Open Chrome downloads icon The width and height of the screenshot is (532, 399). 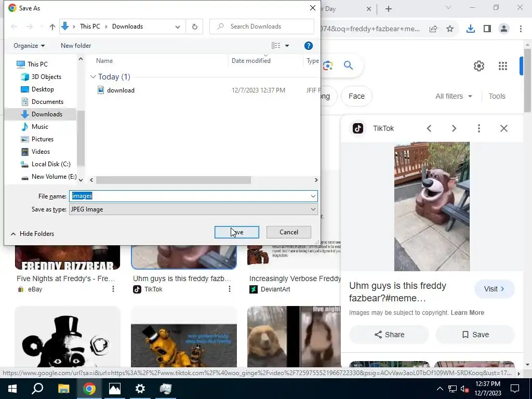471,29
